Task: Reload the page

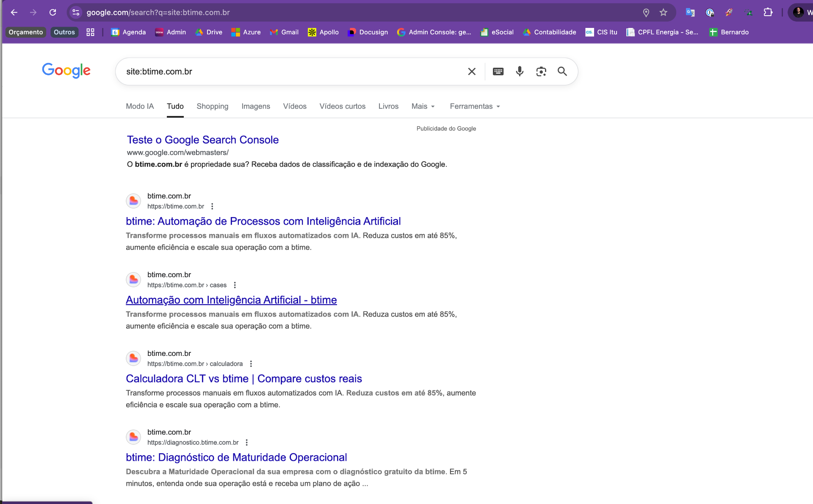Action: [53, 12]
